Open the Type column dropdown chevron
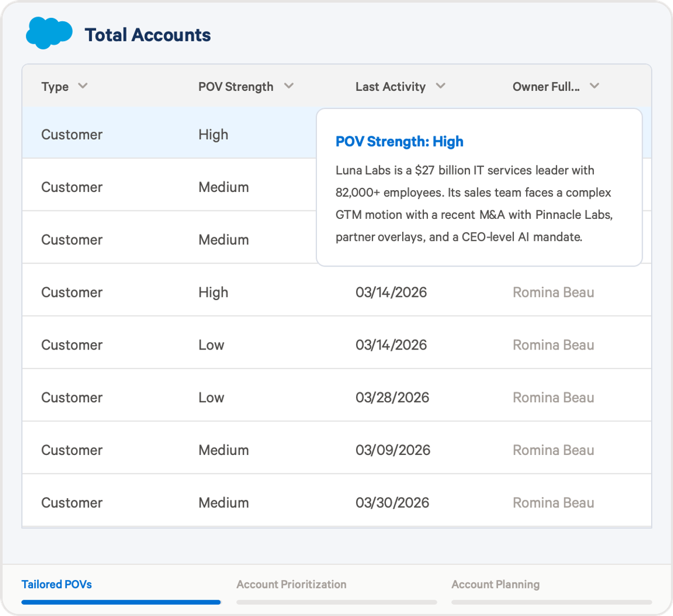 point(83,86)
